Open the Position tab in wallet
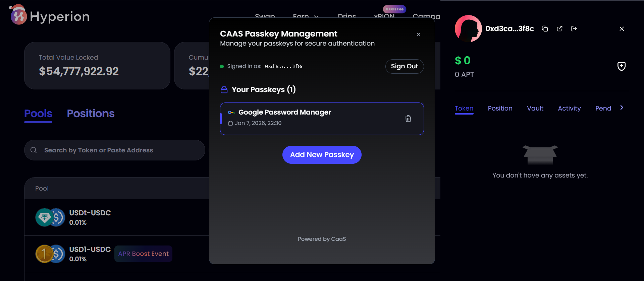Screen dimensions: 644x281 click(x=500, y=108)
